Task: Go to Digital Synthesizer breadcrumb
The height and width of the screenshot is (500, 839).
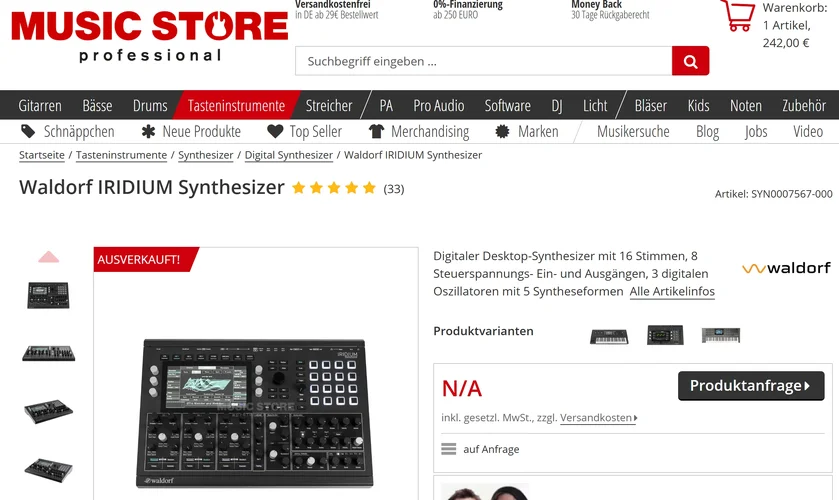Action: coord(288,155)
